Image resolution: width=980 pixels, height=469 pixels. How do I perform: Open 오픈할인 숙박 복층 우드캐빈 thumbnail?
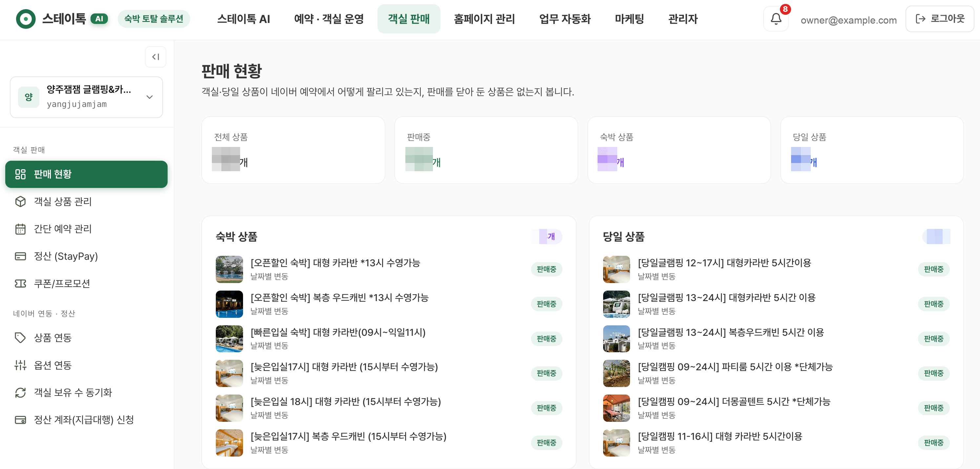click(x=229, y=304)
